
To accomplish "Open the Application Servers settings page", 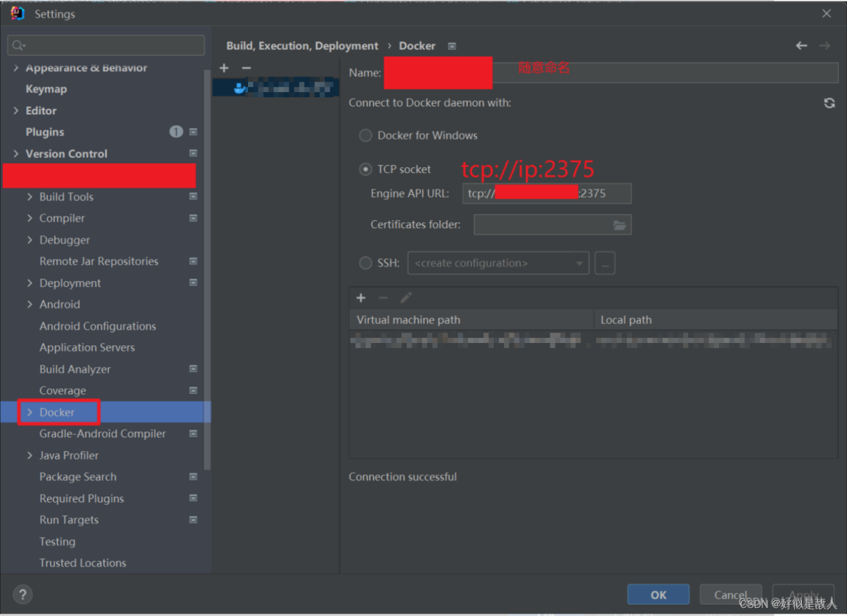I will coord(87,347).
